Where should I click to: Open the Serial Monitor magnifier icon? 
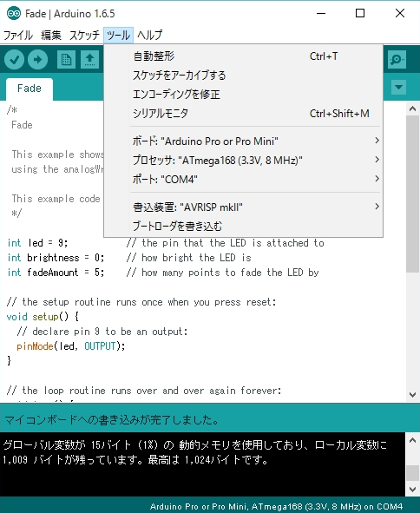397,59
